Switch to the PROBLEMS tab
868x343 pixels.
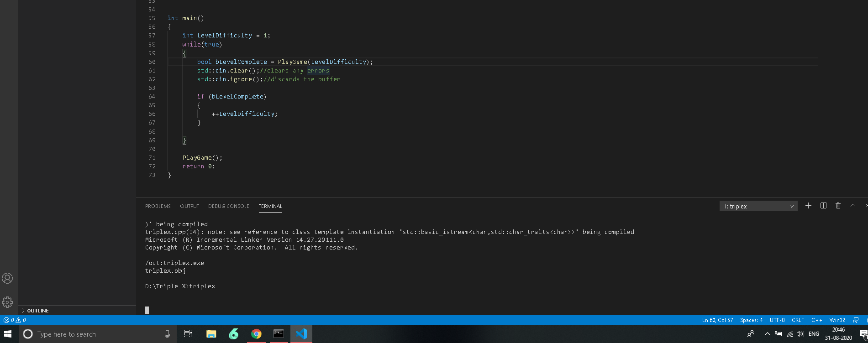[x=158, y=206]
